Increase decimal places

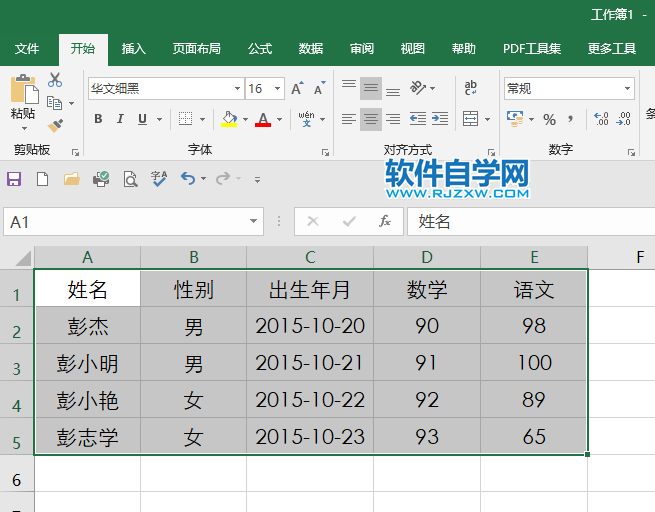coord(601,119)
